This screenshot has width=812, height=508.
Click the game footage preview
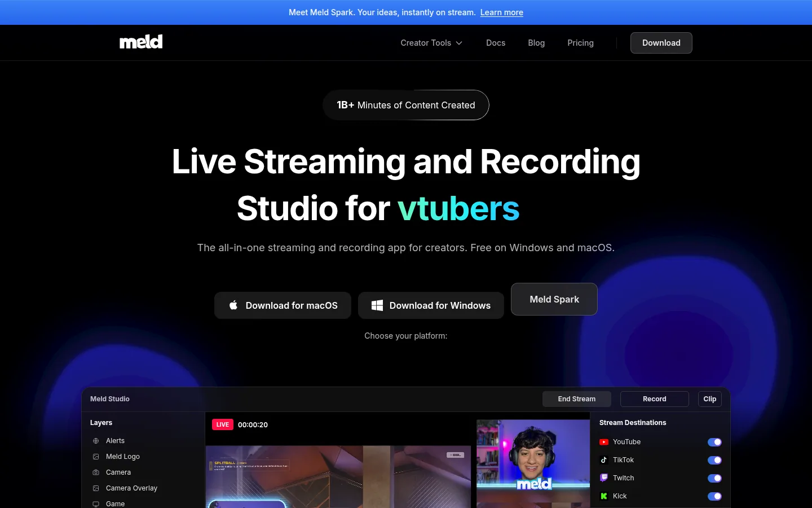tap(338, 477)
